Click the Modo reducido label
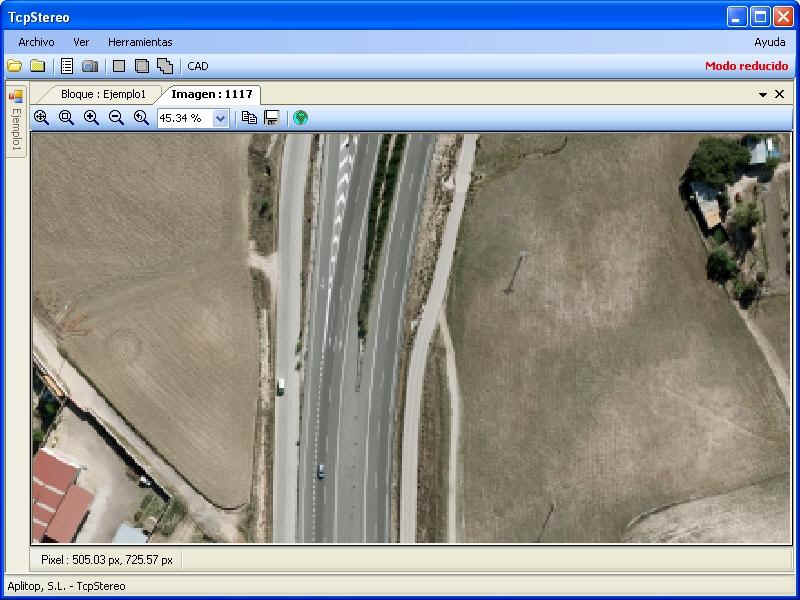Image resolution: width=800 pixels, height=600 pixels. click(x=746, y=66)
